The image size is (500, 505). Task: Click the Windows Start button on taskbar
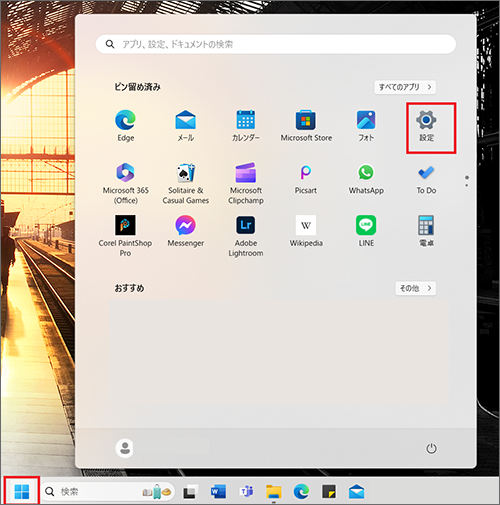[x=22, y=491]
